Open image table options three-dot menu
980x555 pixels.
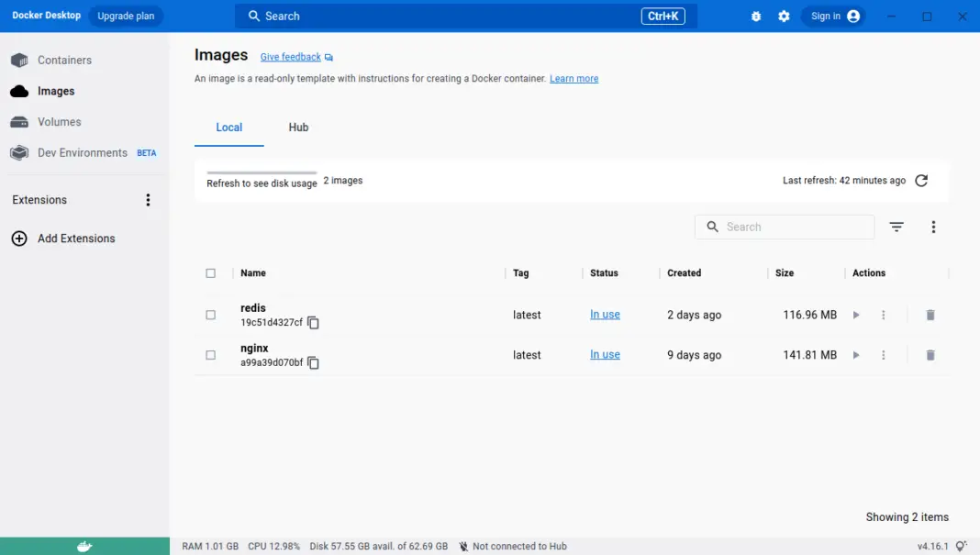(x=933, y=227)
